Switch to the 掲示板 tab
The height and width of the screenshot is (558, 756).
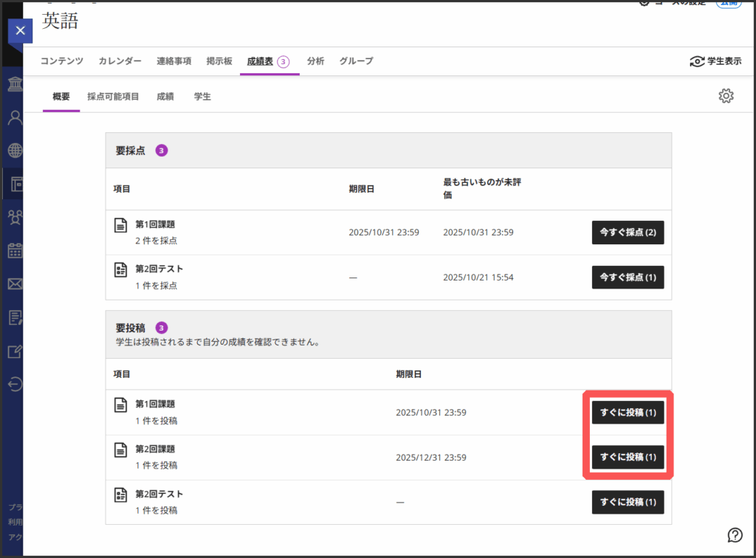click(219, 61)
